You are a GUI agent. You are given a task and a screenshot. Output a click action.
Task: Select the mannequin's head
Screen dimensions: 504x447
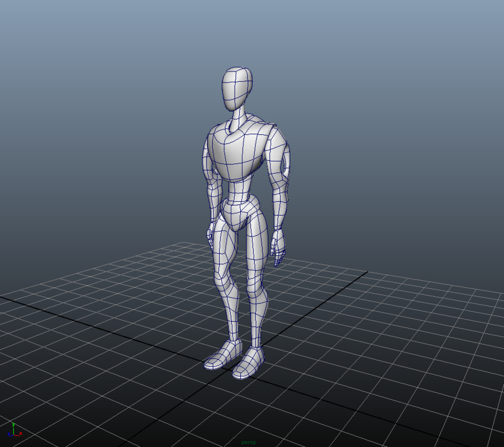[x=237, y=87]
